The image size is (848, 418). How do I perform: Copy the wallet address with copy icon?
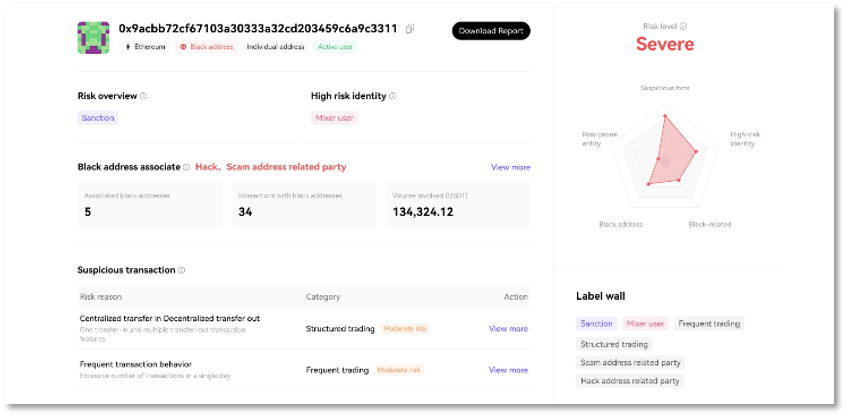pos(410,29)
